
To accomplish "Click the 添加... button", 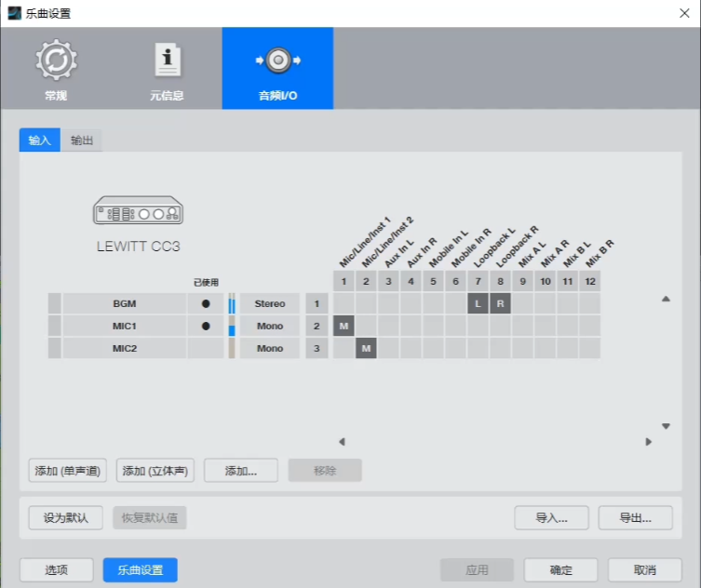I will pos(241,471).
